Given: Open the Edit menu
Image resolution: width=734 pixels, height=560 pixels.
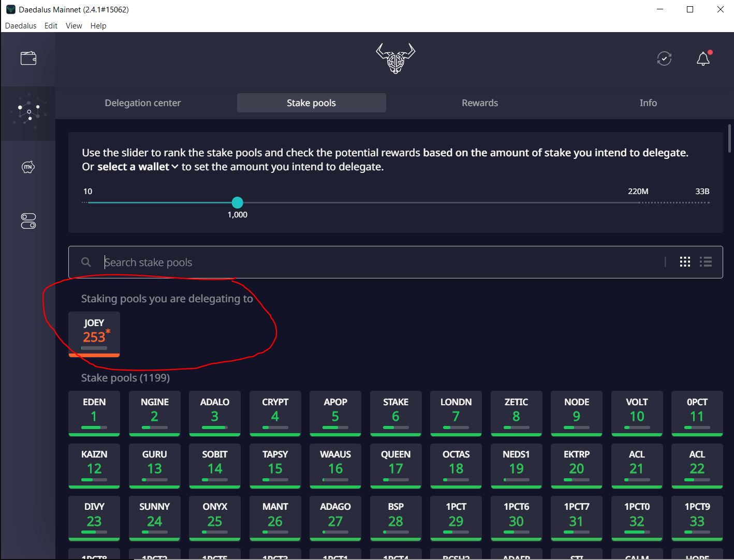Looking at the screenshot, I should [51, 25].
